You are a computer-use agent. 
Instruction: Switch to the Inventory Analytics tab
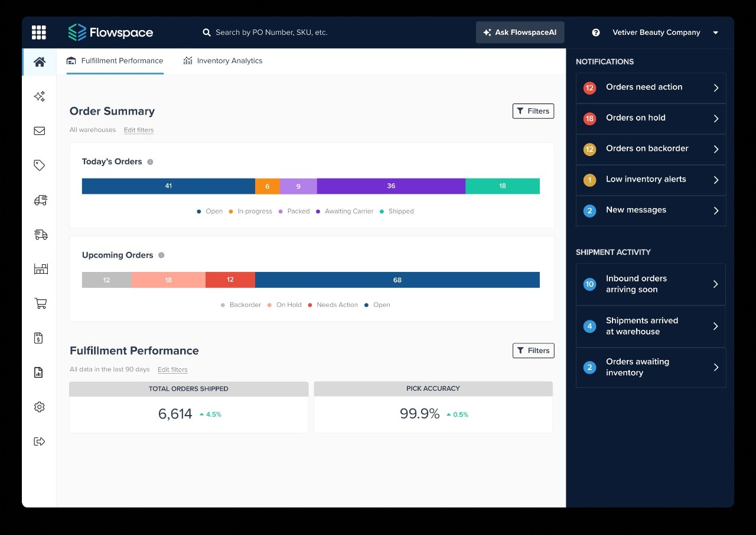pyautogui.click(x=223, y=60)
